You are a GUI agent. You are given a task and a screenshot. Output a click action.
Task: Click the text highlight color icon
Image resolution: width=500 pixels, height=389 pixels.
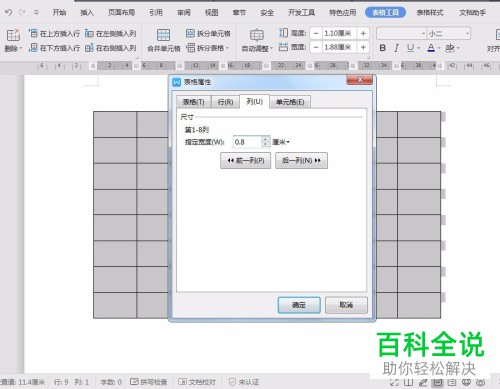450,48
